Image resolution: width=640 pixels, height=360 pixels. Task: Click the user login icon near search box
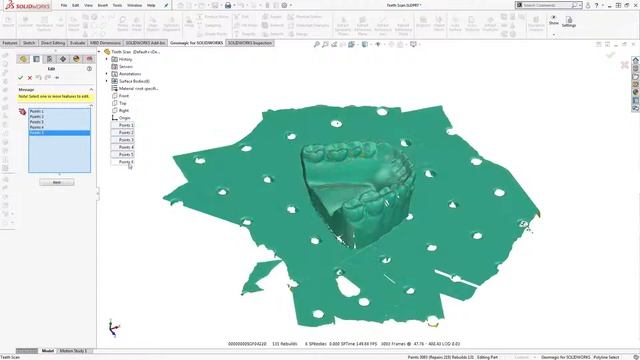pos(588,5)
